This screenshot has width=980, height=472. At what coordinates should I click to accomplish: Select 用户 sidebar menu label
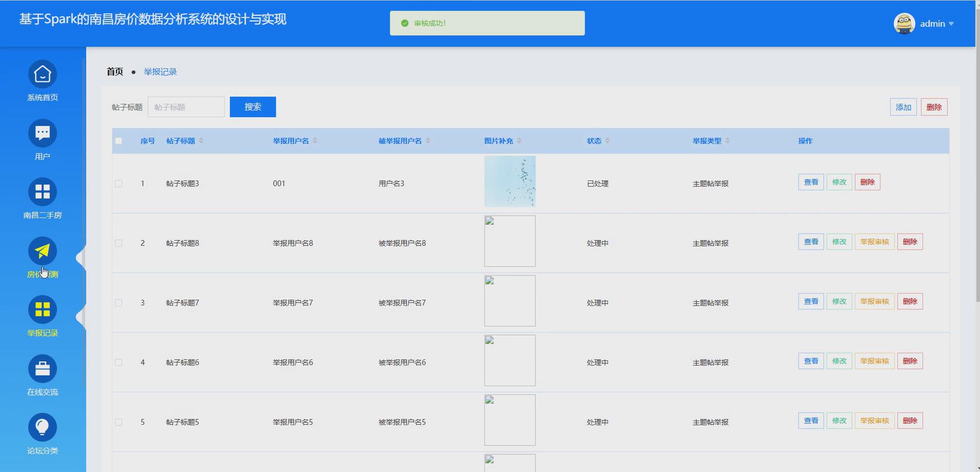[43, 156]
